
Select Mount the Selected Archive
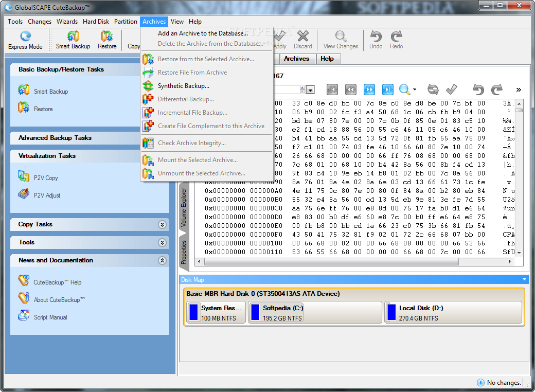207,160
